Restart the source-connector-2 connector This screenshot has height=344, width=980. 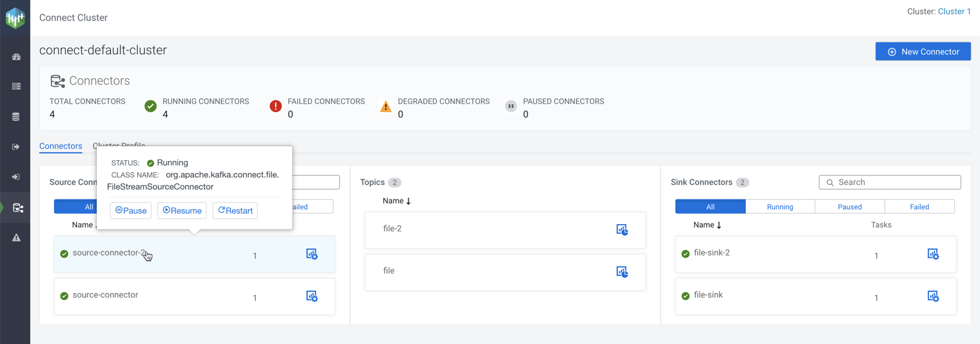[235, 210]
